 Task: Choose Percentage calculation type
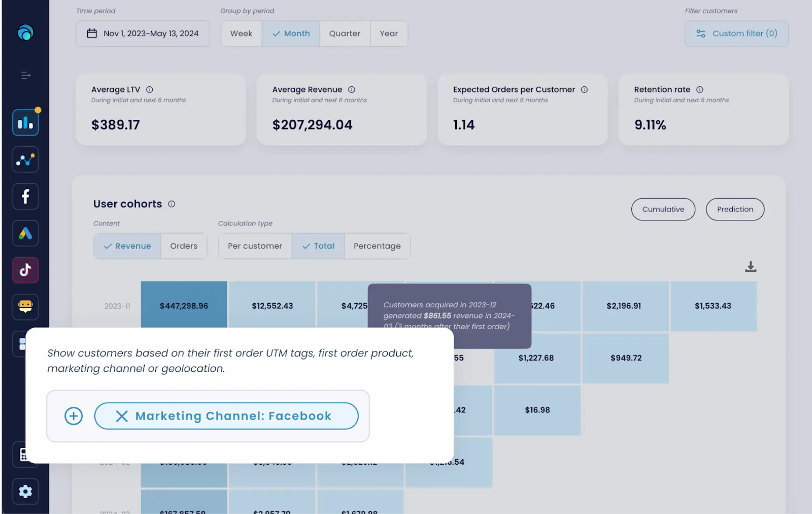pos(377,246)
